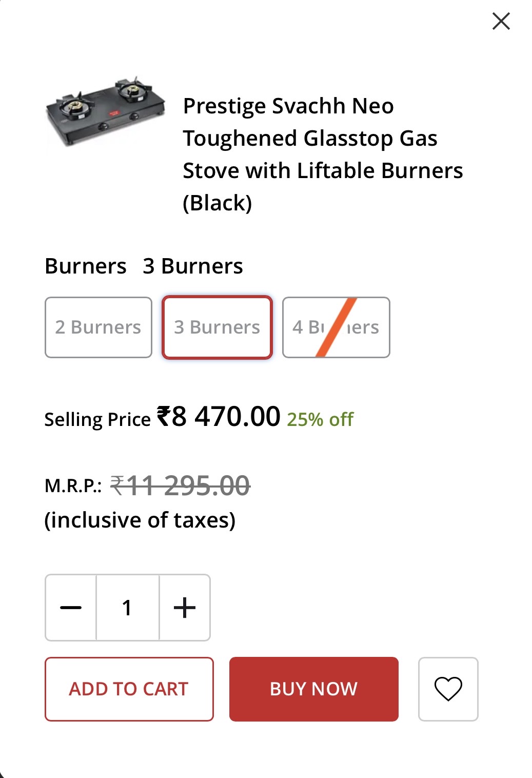Select the 2 Burners option

tap(98, 327)
